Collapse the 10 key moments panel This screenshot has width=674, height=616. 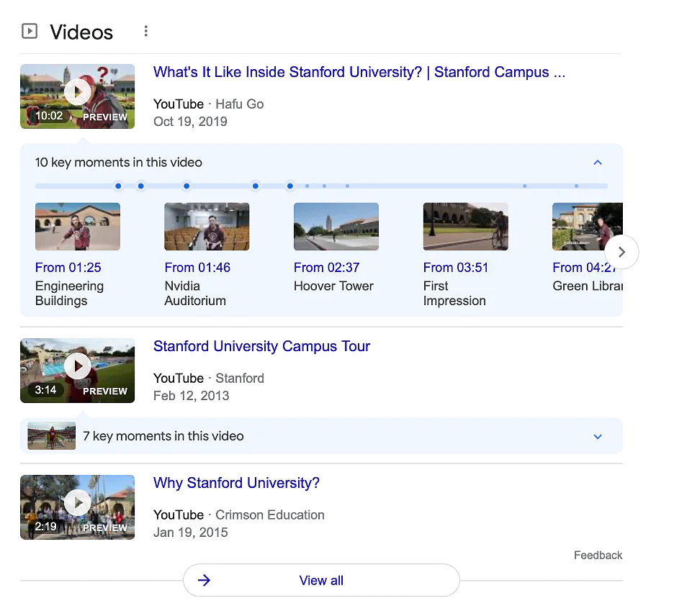tap(597, 163)
